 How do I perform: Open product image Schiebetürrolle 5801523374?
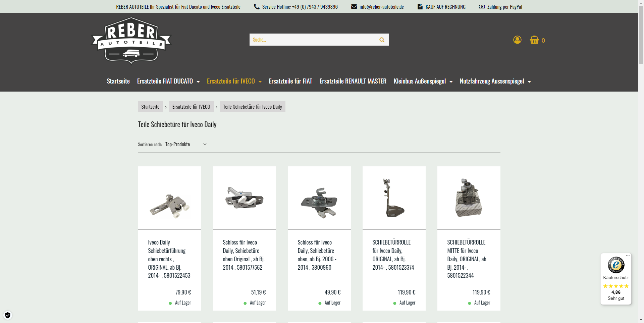[x=394, y=198]
